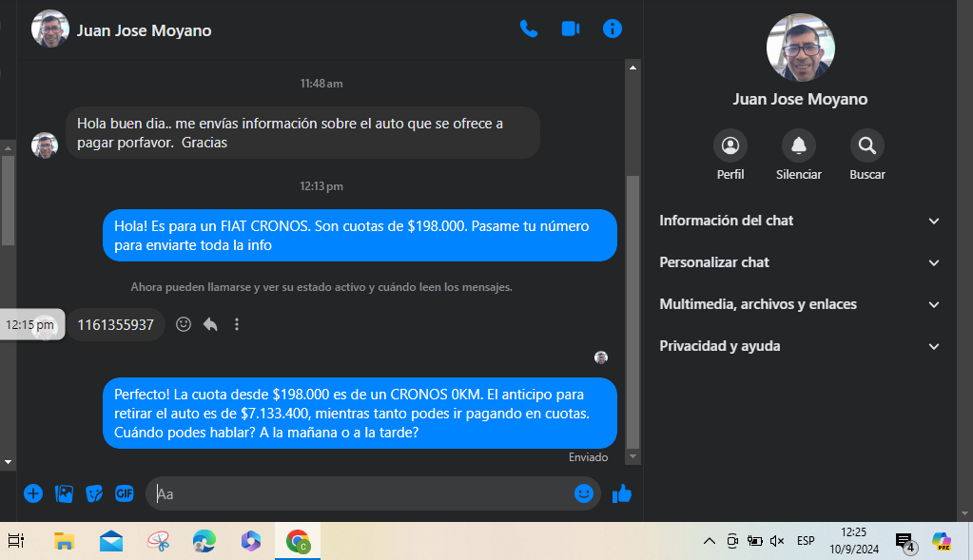Open File Explorer from taskbar

click(x=64, y=541)
